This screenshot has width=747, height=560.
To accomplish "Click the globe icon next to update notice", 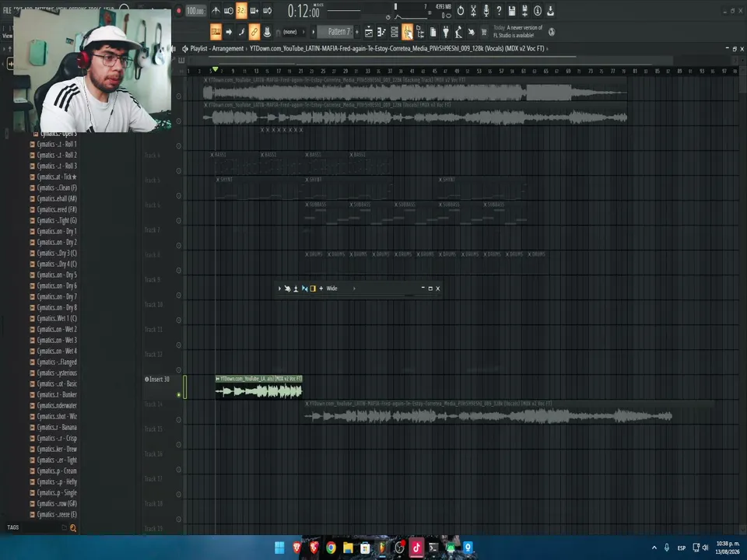I will pos(552,32).
